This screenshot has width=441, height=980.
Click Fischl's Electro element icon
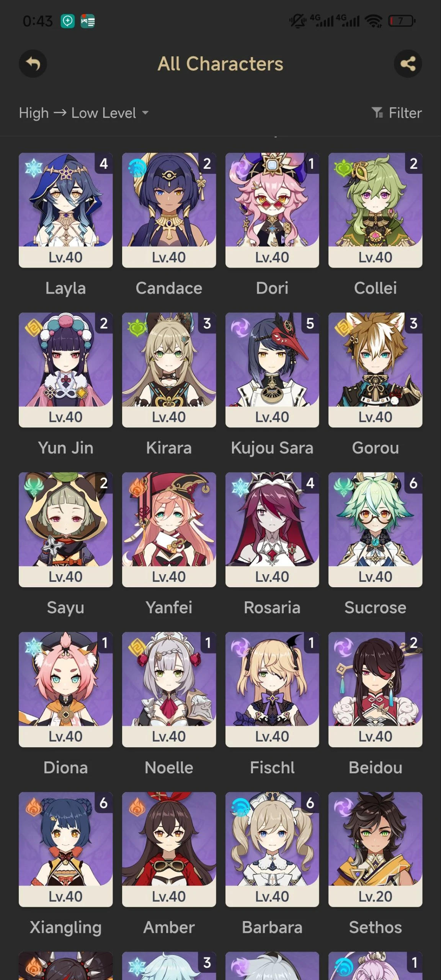point(240,647)
